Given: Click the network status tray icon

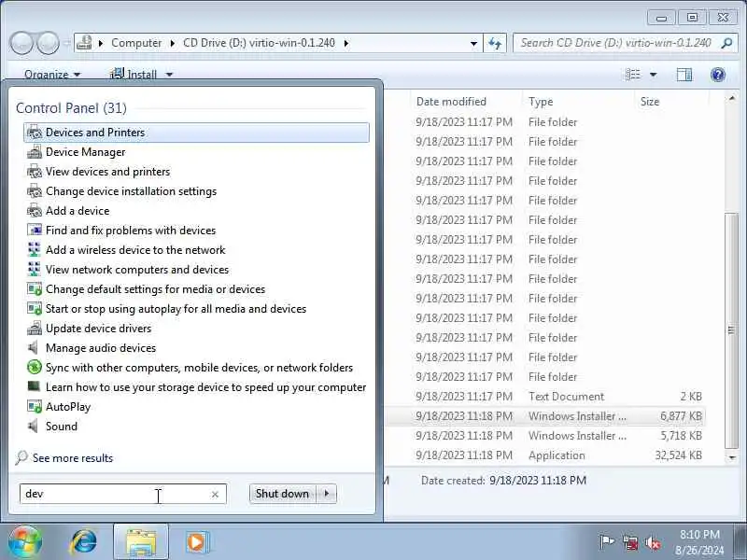Looking at the screenshot, I should click(x=630, y=542).
